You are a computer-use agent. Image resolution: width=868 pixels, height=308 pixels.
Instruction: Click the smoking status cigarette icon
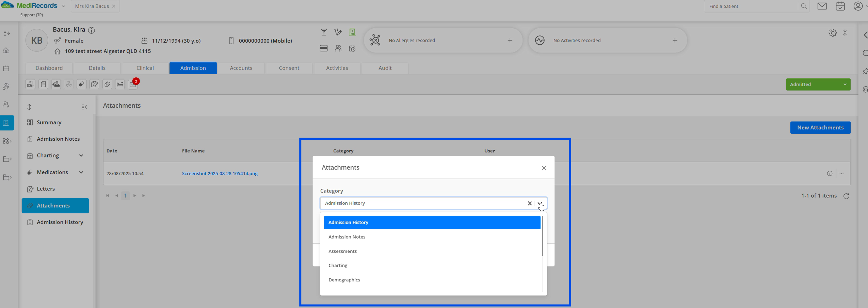pyautogui.click(x=338, y=32)
